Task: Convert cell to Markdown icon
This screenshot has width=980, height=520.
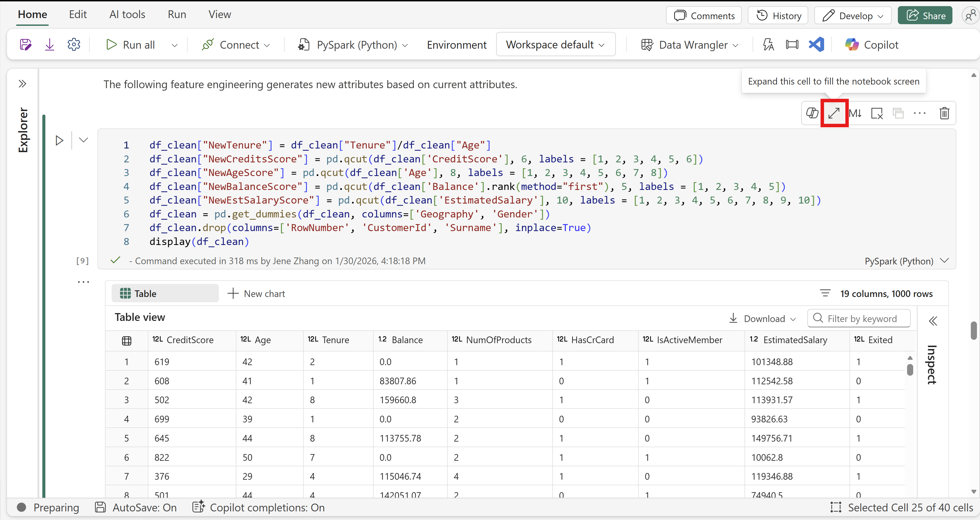Action: [855, 113]
